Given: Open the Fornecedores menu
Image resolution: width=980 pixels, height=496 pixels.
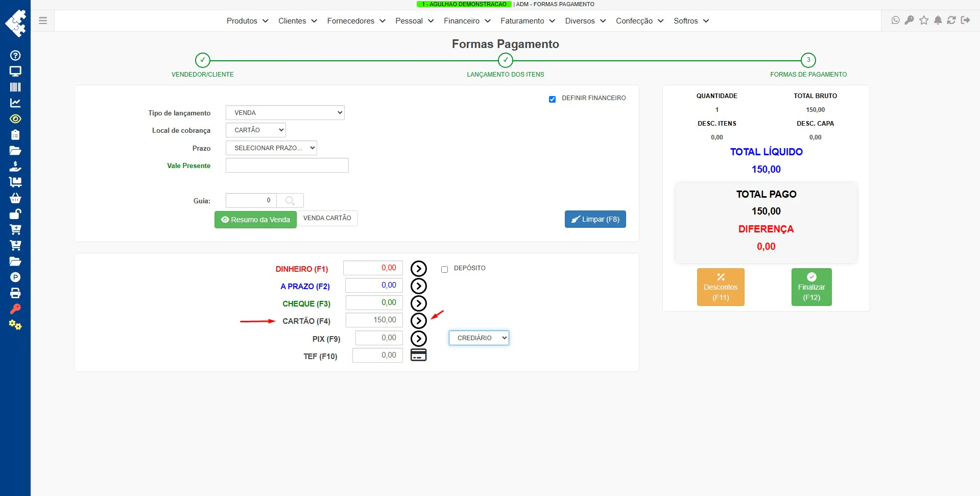Looking at the screenshot, I should (356, 21).
